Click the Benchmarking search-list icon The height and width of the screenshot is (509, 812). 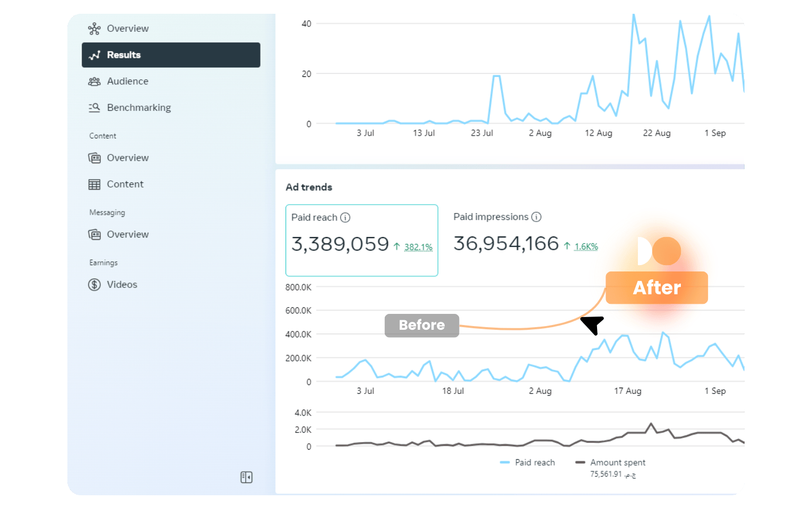[x=94, y=108]
